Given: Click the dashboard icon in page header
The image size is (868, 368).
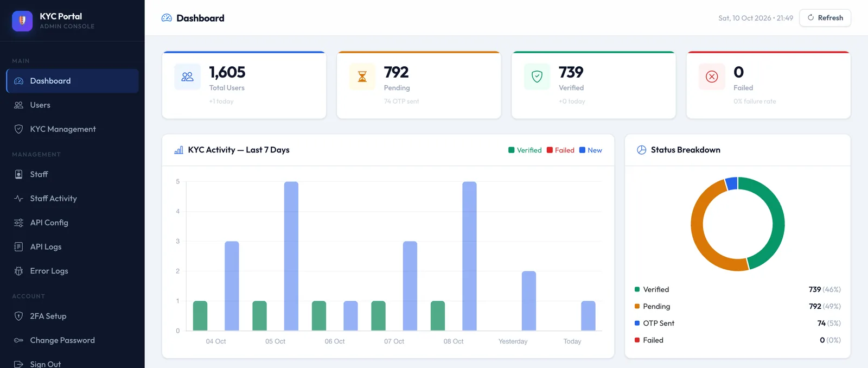Looking at the screenshot, I should coord(167,18).
